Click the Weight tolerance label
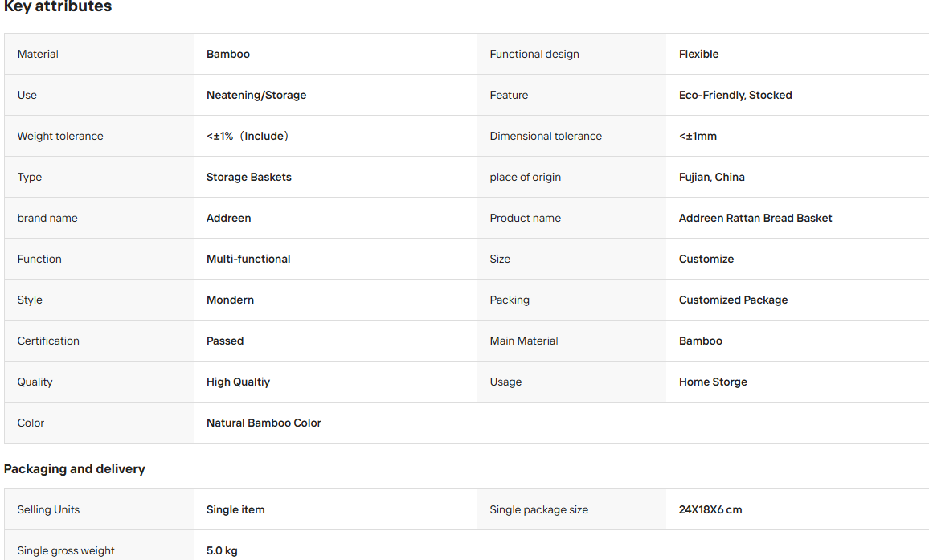The height and width of the screenshot is (560, 929). 59,136
